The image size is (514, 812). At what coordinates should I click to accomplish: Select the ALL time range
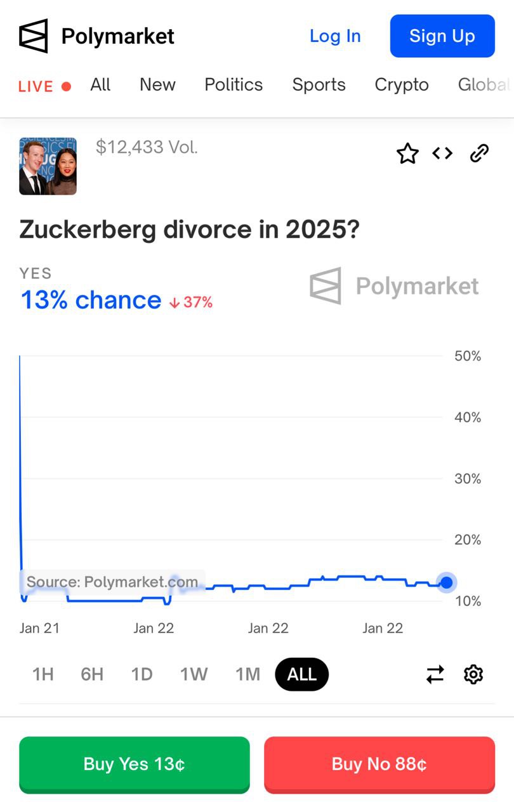tap(302, 674)
